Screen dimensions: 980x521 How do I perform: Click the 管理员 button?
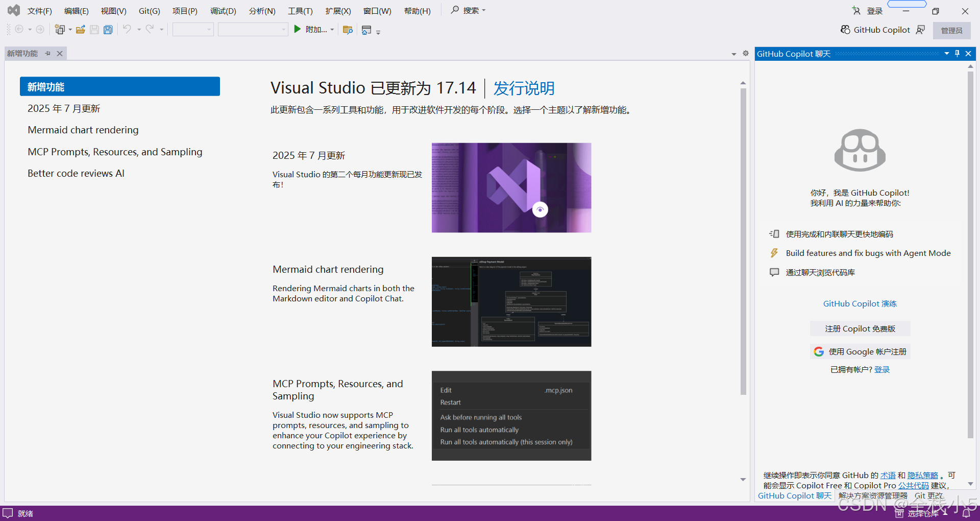tap(951, 30)
